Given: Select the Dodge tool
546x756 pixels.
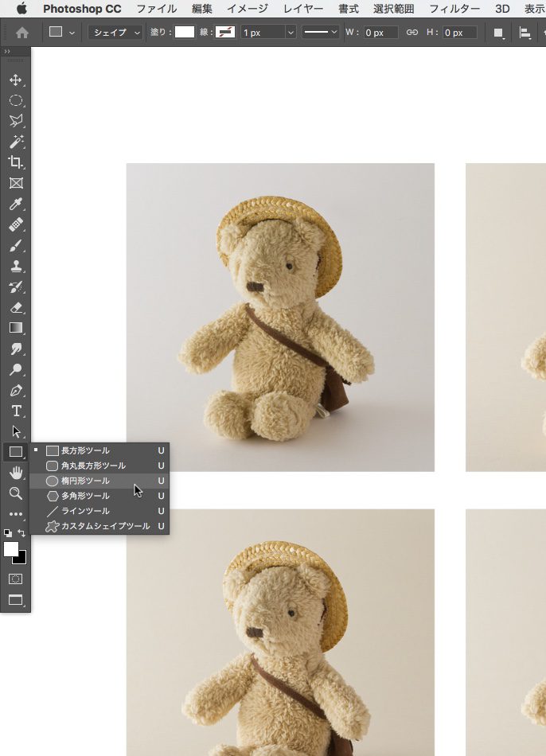Looking at the screenshot, I should 15,369.
